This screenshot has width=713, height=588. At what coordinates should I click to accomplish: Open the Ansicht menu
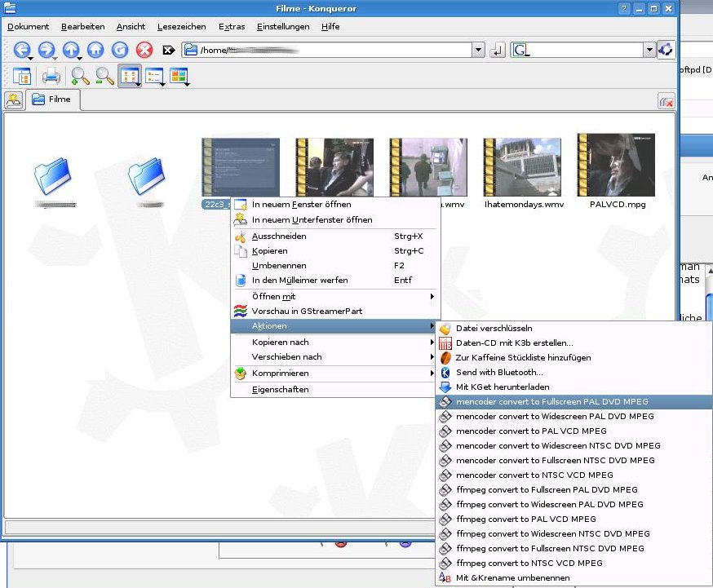(131, 27)
